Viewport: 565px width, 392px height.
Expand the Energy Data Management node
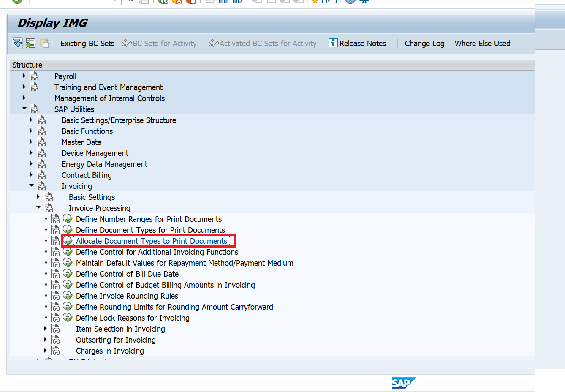(31, 163)
